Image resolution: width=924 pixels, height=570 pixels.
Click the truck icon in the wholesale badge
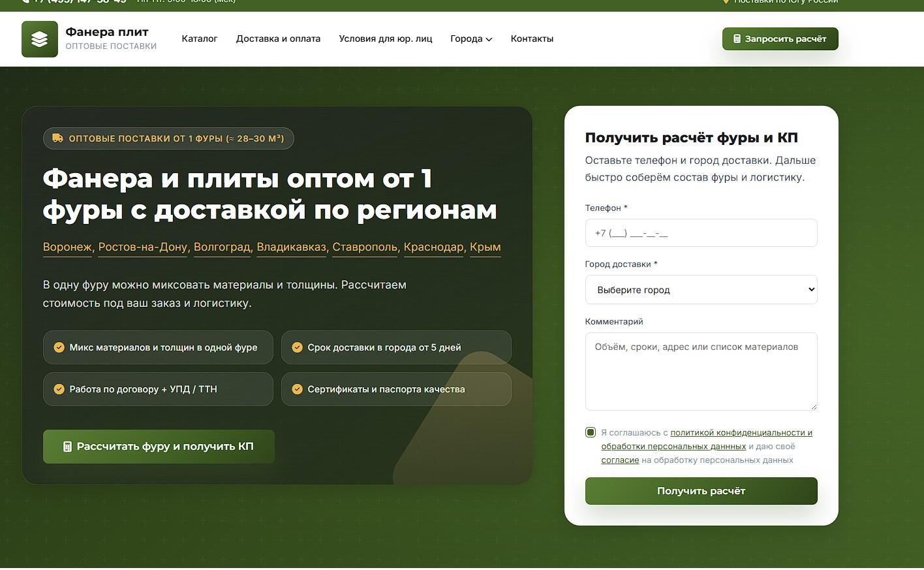56,138
